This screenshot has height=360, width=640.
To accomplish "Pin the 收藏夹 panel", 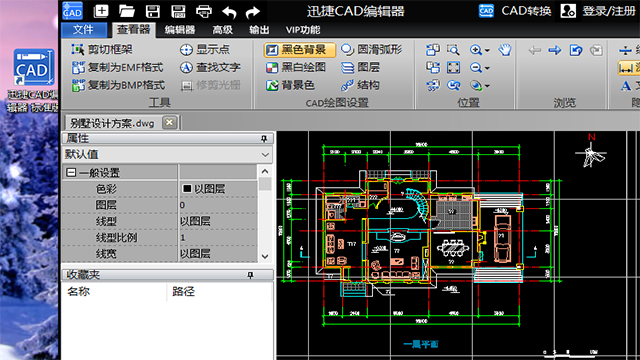I will 250,276.
